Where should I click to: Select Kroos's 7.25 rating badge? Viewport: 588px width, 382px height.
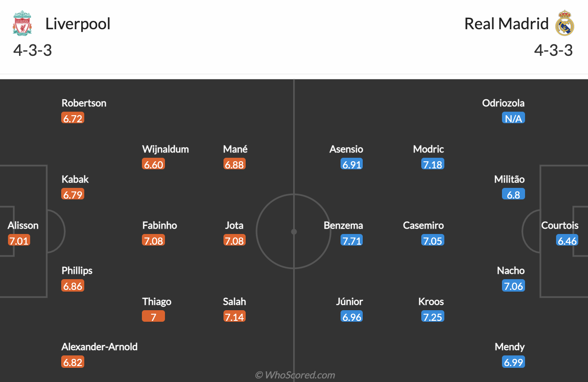432,317
